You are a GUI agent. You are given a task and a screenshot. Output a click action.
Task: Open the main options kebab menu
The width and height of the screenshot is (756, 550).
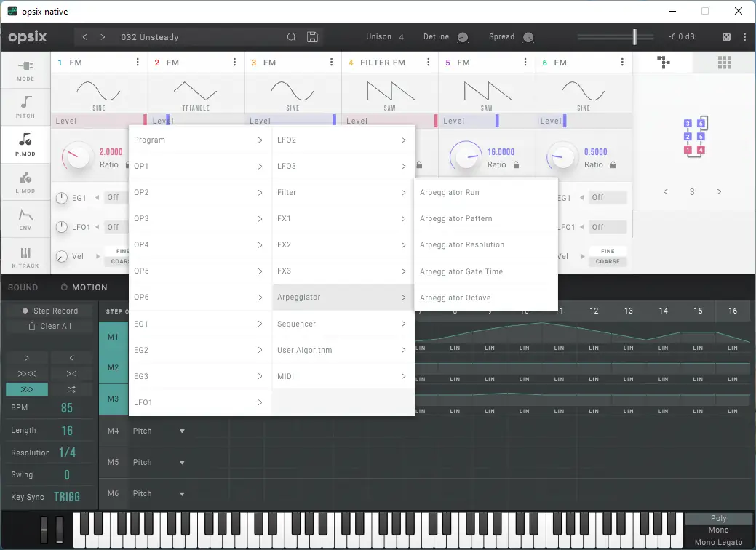coord(745,36)
